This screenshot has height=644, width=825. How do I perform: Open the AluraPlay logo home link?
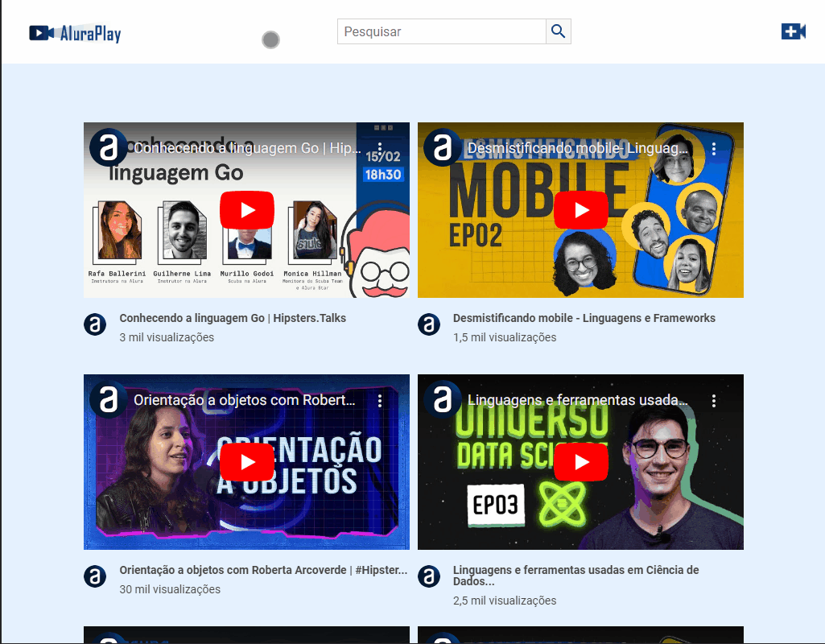pyautogui.click(x=75, y=33)
